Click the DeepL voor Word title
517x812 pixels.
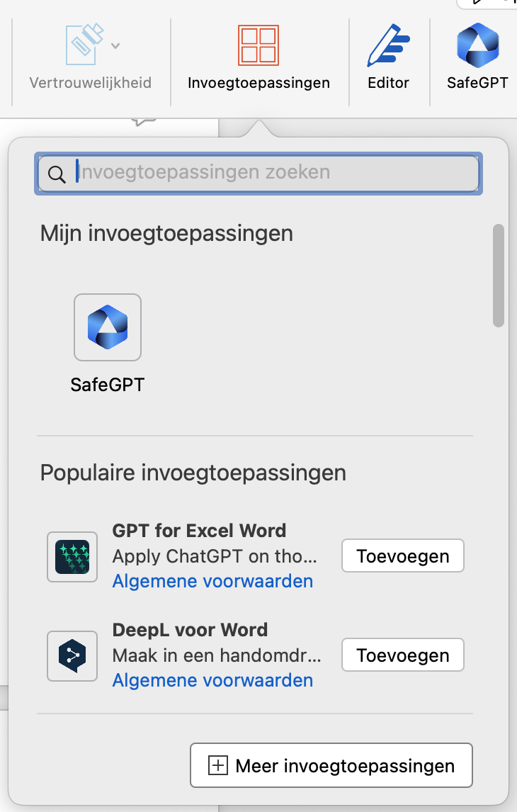190,630
